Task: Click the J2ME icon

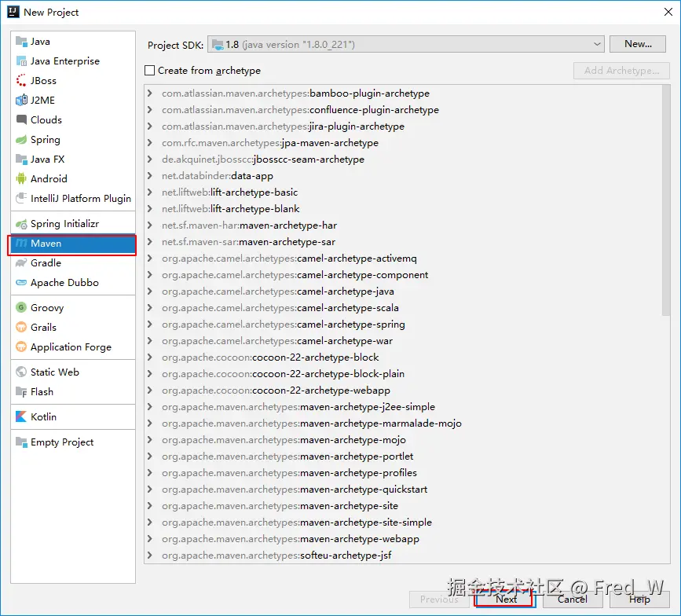Action: click(x=21, y=101)
